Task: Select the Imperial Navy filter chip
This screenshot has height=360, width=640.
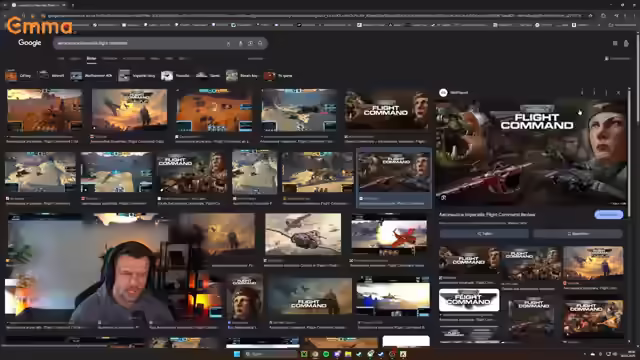Action: tap(137, 76)
